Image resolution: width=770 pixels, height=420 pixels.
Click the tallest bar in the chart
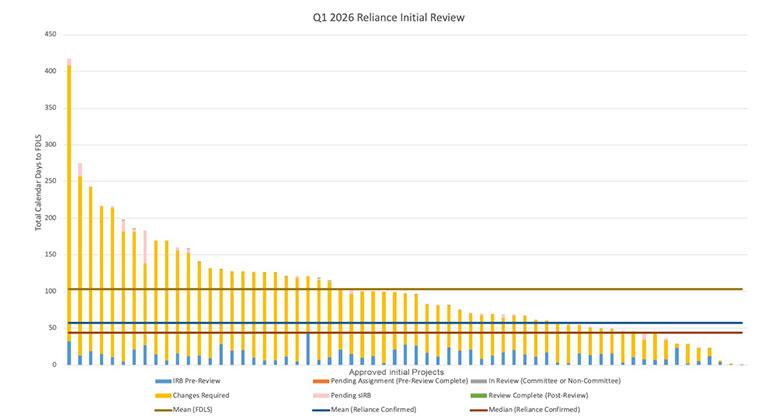(x=69, y=220)
